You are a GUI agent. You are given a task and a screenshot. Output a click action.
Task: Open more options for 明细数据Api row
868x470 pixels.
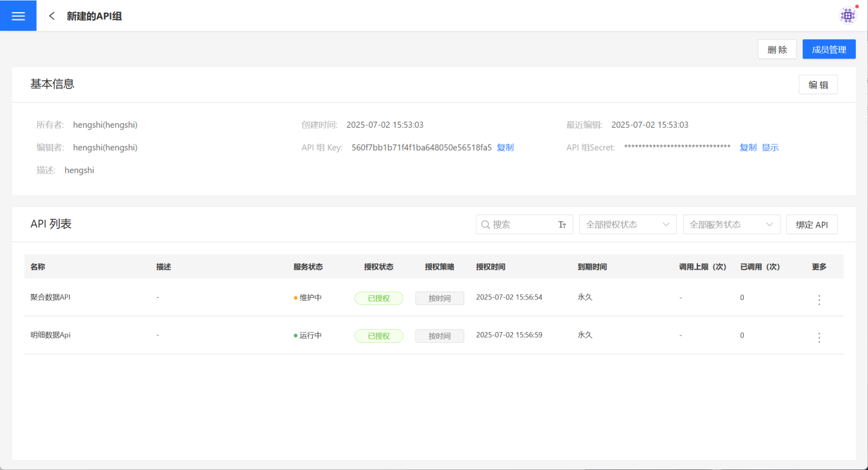click(x=819, y=337)
